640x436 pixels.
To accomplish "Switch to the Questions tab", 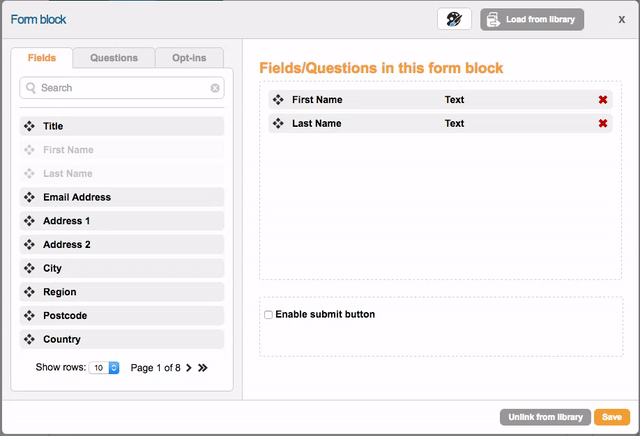I will point(114,58).
